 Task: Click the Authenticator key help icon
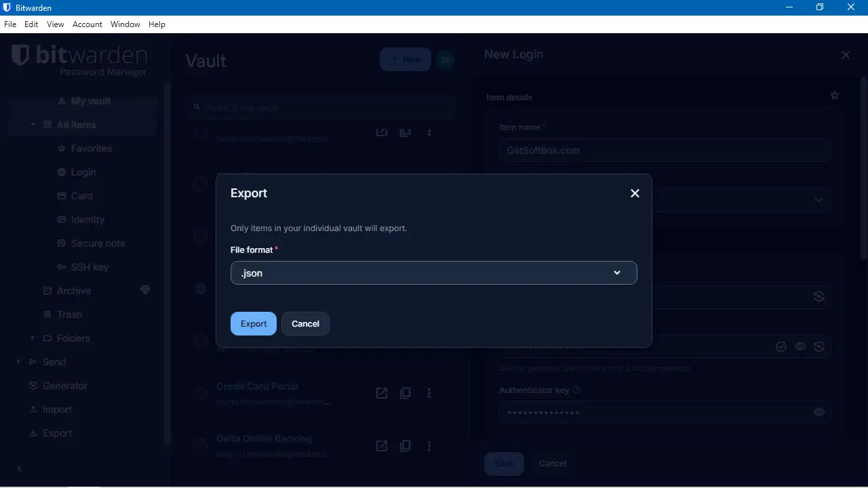click(x=576, y=390)
